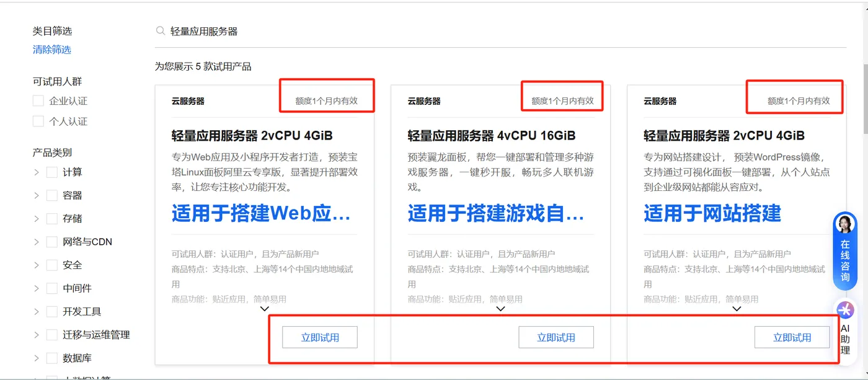Viewport: 868px width, 380px height.
Task: Click the search magnifier icon
Action: pyautogui.click(x=161, y=31)
